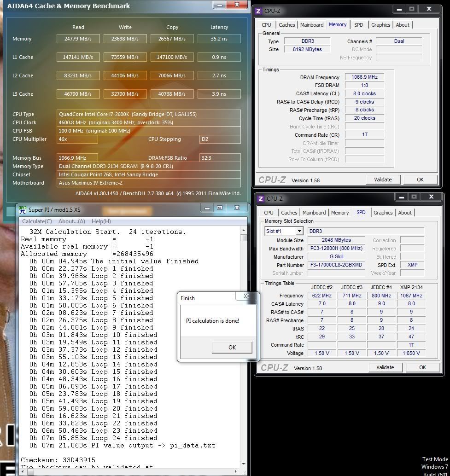Click the Memory Latency 35.2 ns value

[x=219, y=39]
